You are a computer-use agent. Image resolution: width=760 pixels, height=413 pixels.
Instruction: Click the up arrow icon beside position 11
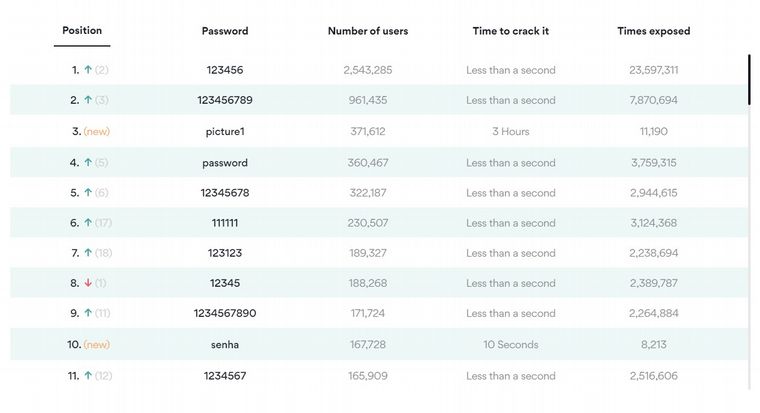88,376
